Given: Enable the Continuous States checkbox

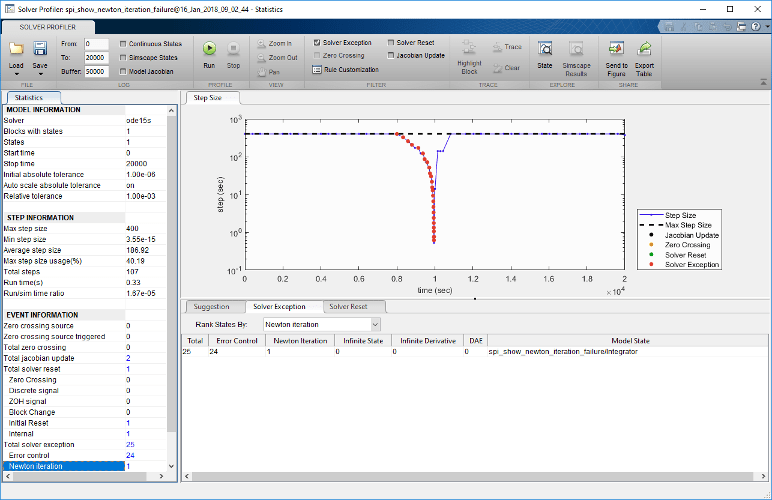Looking at the screenshot, I should [x=122, y=44].
